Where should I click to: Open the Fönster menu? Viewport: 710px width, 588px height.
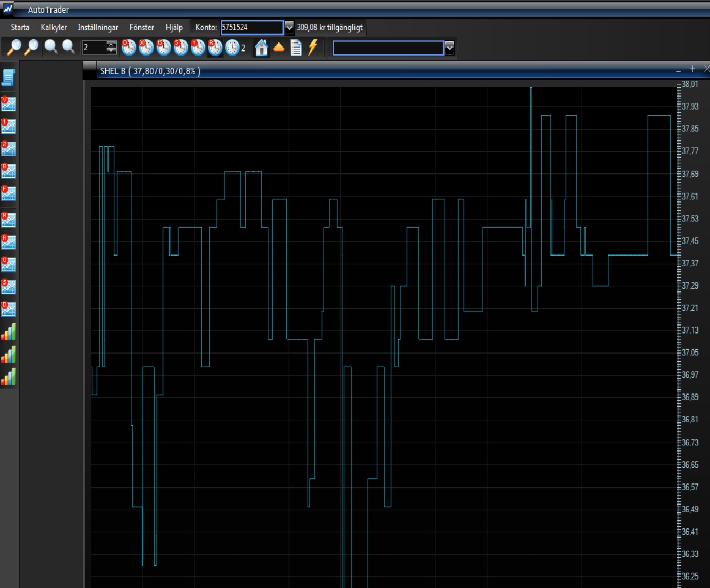click(x=142, y=28)
